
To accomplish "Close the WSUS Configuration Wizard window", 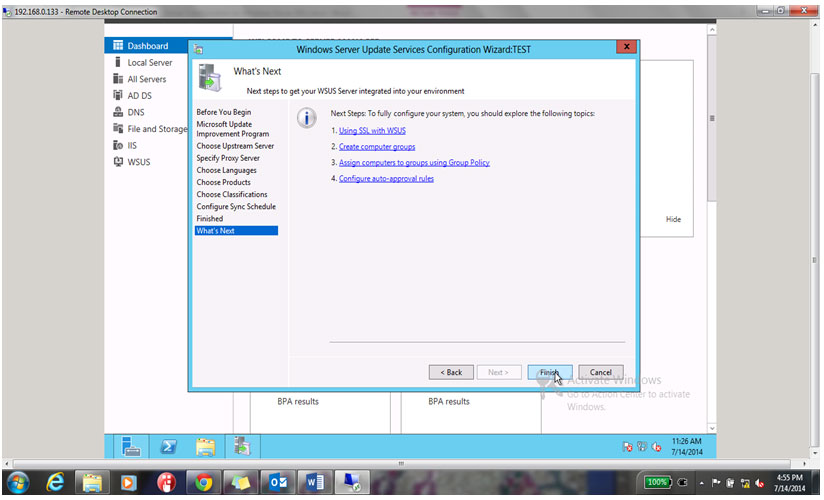I will (x=626, y=47).
